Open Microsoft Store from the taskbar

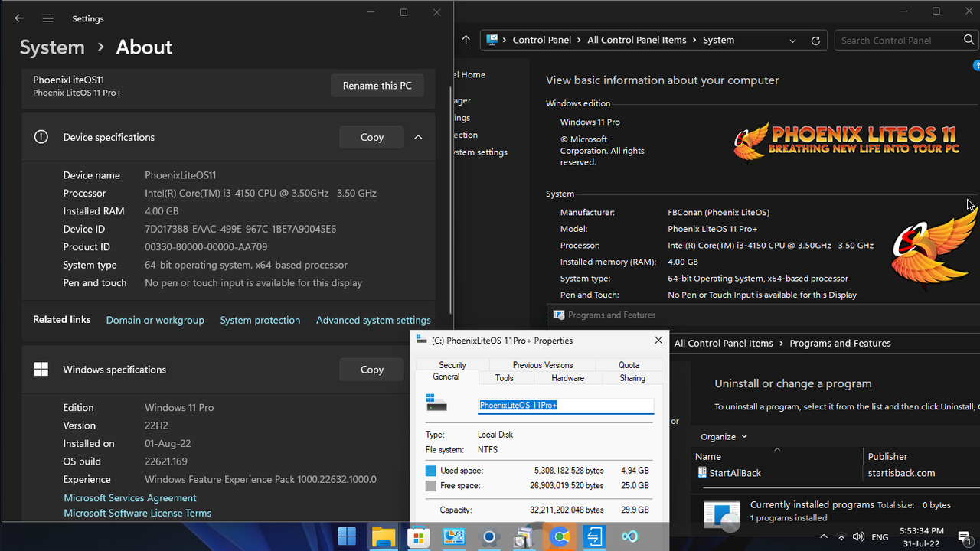(418, 537)
